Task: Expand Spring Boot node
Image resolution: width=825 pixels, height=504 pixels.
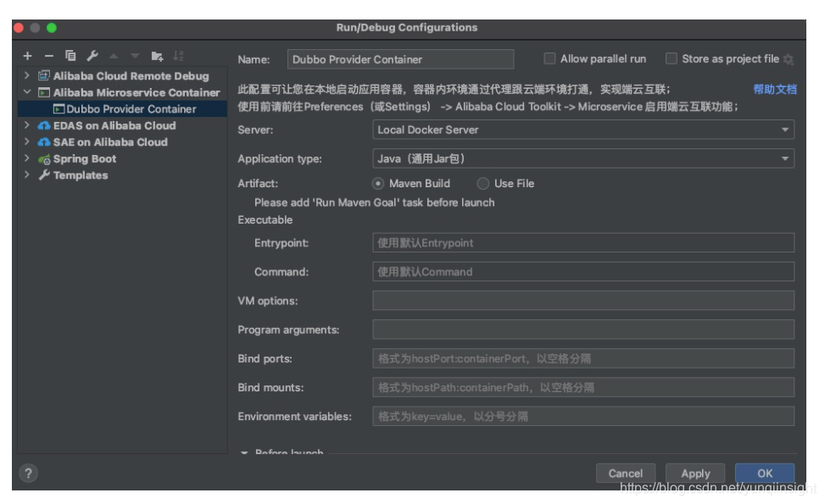Action: [x=27, y=158]
